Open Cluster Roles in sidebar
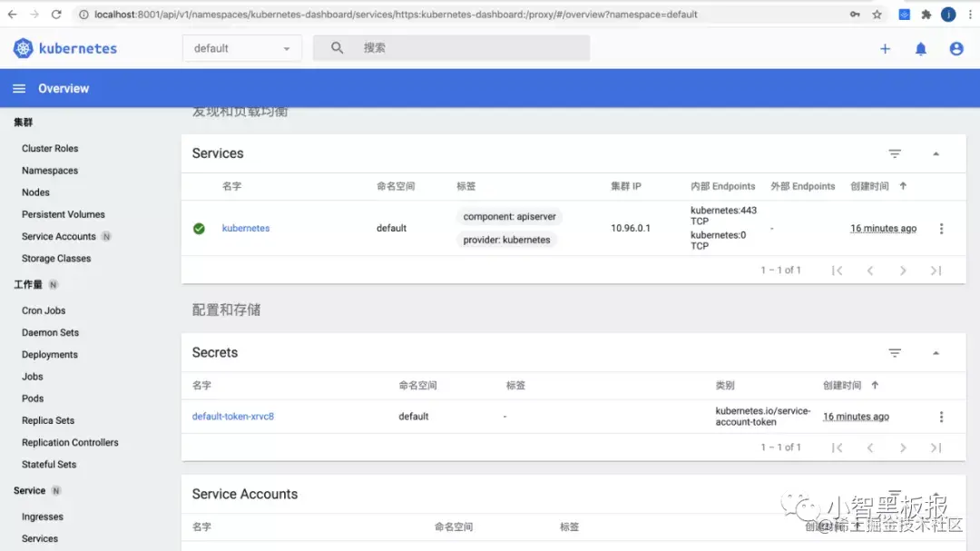The width and height of the screenshot is (980, 551). 50,148
